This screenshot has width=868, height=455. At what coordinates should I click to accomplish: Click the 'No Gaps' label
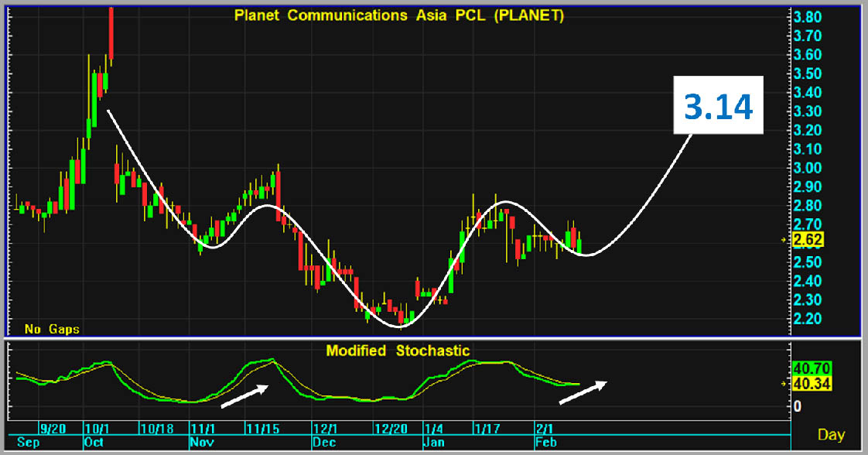[x=52, y=329]
